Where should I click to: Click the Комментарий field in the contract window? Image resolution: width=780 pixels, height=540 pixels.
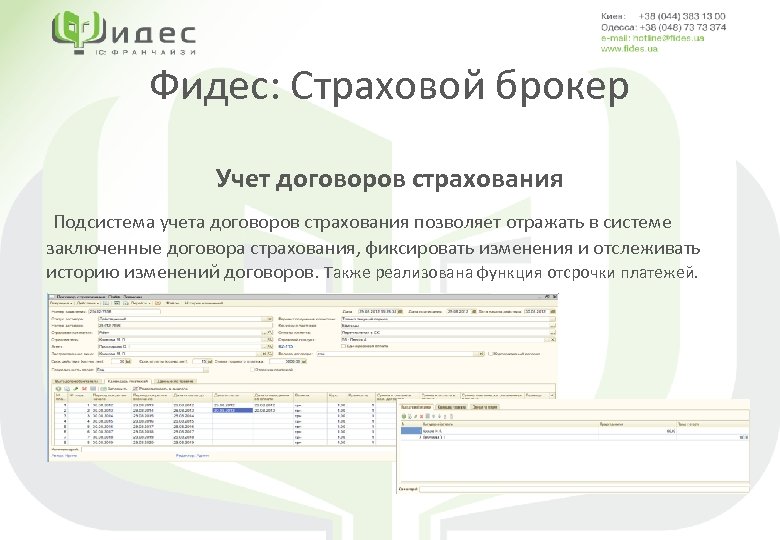pyautogui.click(x=239, y=449)
